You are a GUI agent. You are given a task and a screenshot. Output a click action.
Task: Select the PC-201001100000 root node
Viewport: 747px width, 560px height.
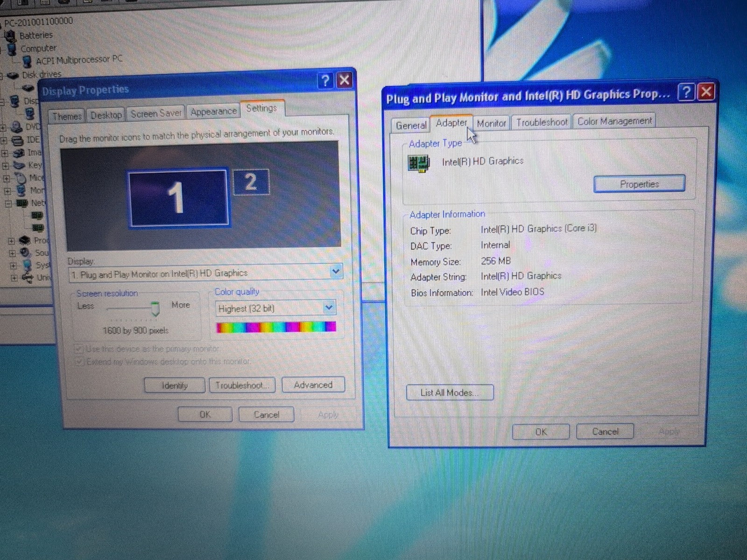pyautogui.click(x=39, y=21)
